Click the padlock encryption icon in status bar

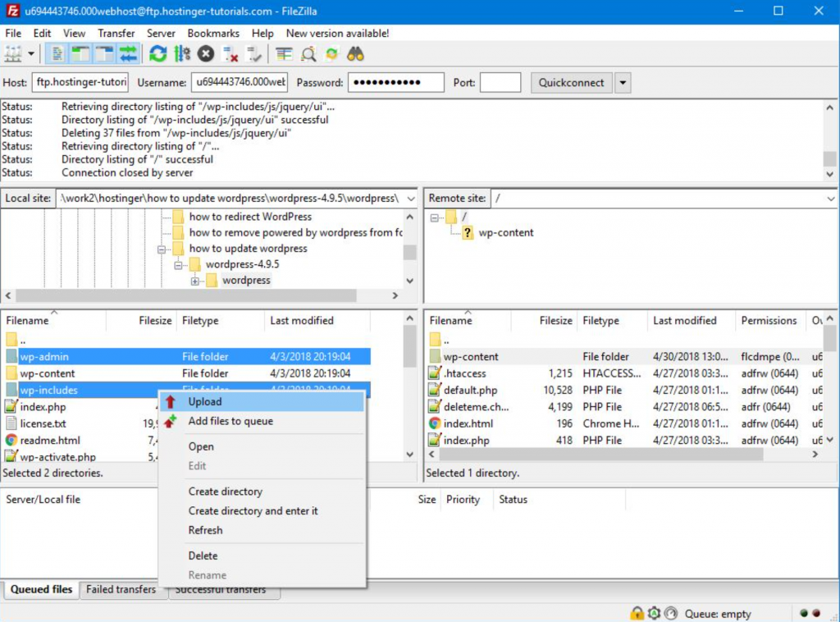coord(637,613)
